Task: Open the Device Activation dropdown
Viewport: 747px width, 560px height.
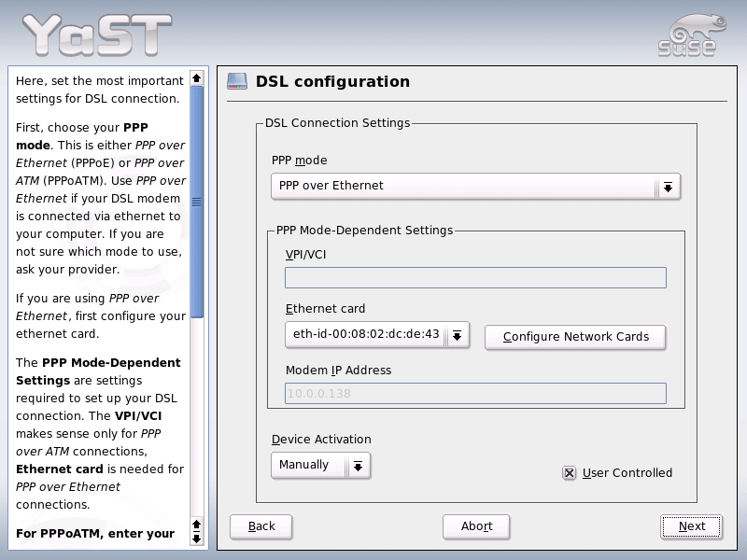Action: click(x=320, y=465)
